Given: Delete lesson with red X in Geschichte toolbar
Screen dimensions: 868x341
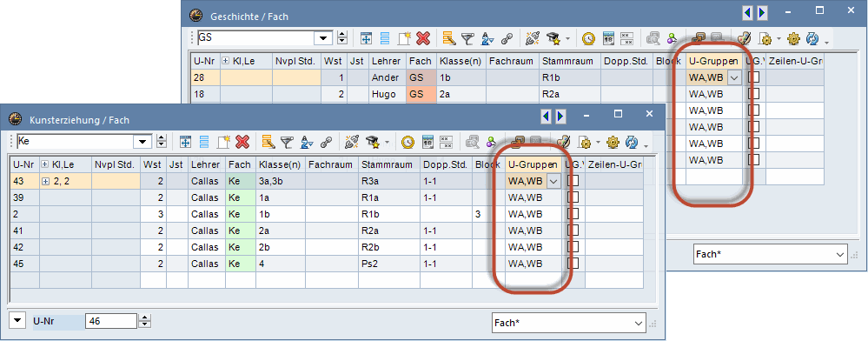Looking at the screenshot, I should [423, 38].
